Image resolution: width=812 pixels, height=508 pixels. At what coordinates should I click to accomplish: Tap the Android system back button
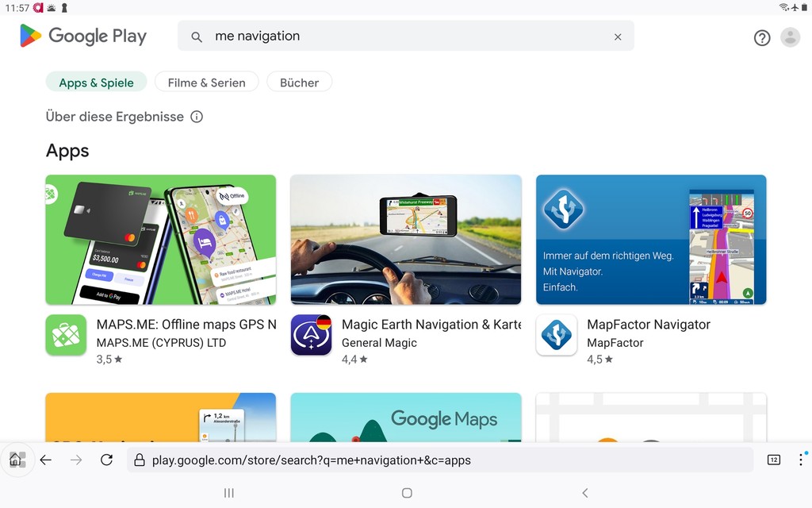click(585, 493)
